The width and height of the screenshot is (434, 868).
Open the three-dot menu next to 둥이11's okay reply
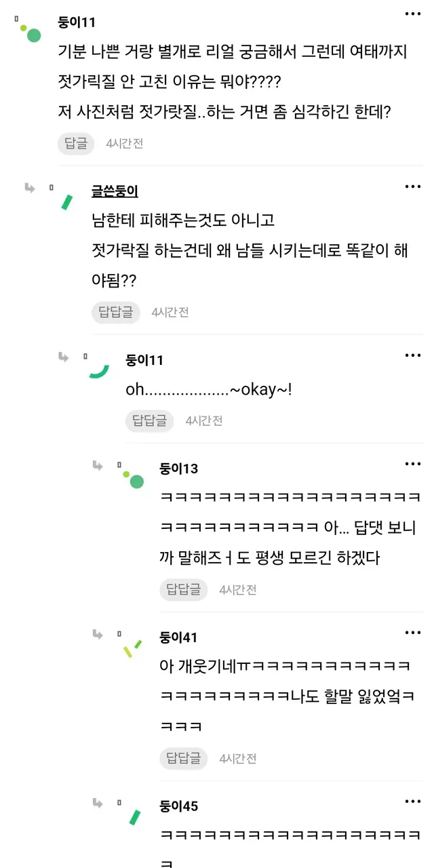pos(413,355)
